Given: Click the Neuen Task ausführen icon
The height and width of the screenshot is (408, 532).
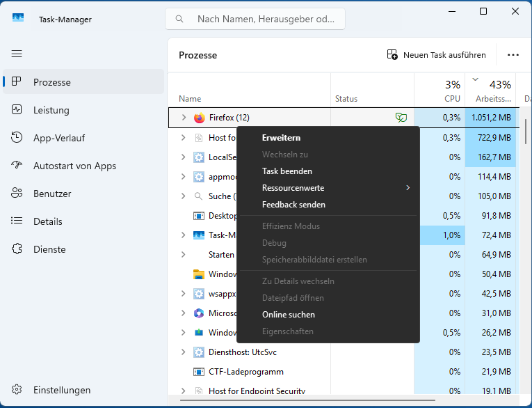Looking at the screenshot, I should tap(392, 54).
